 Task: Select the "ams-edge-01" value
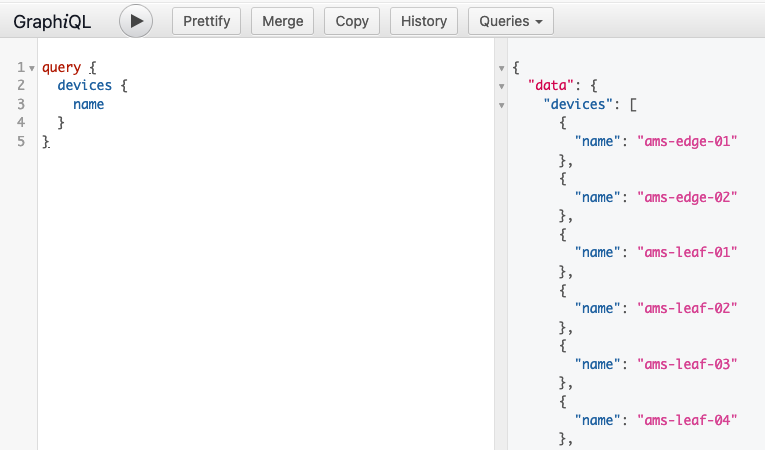687,142
